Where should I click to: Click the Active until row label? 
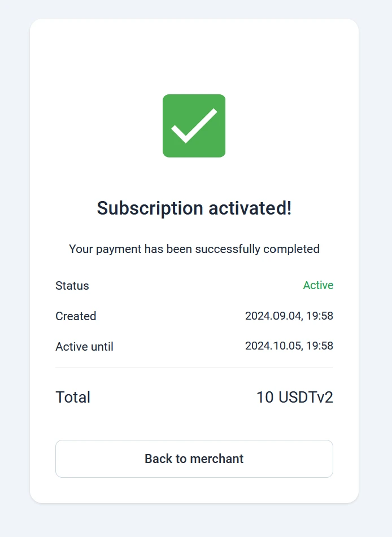[84, 347]
